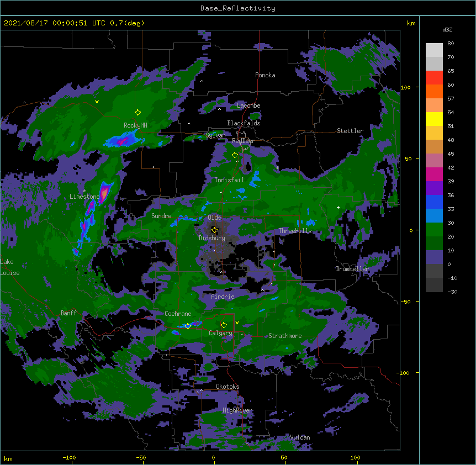Click the green 30 dBZ legend swatch
Screen dimensions: 476x465
point(434,230)
